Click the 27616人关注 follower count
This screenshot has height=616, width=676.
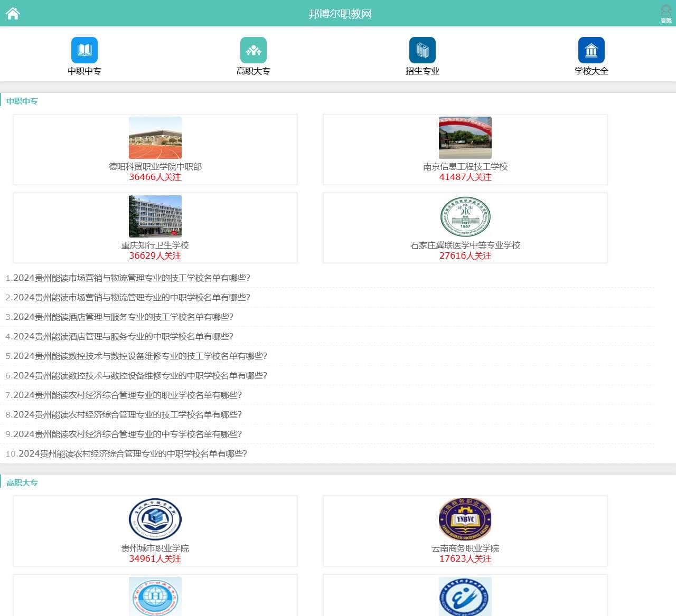pyautogui.click(x=465, y=256)
